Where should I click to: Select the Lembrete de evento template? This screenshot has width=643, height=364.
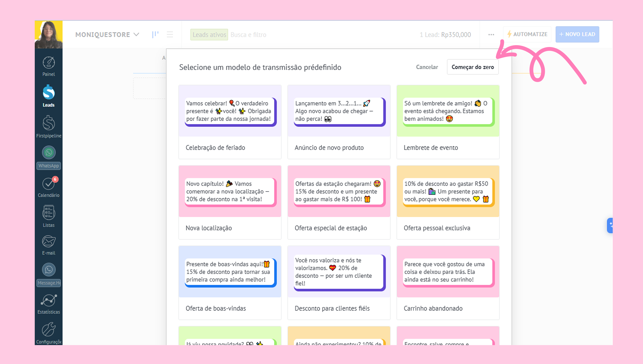pos(448,122)
